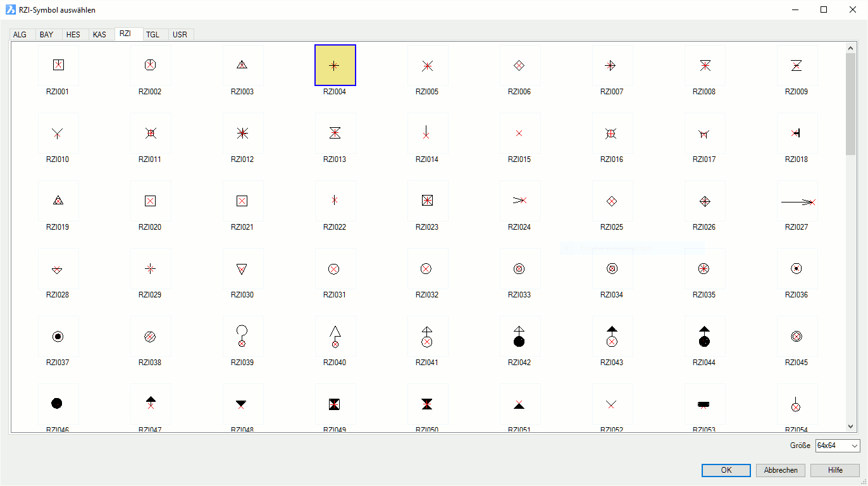Confirm with the OK button
This screenshot has width=868, height=486.
(x=726, y=470)
